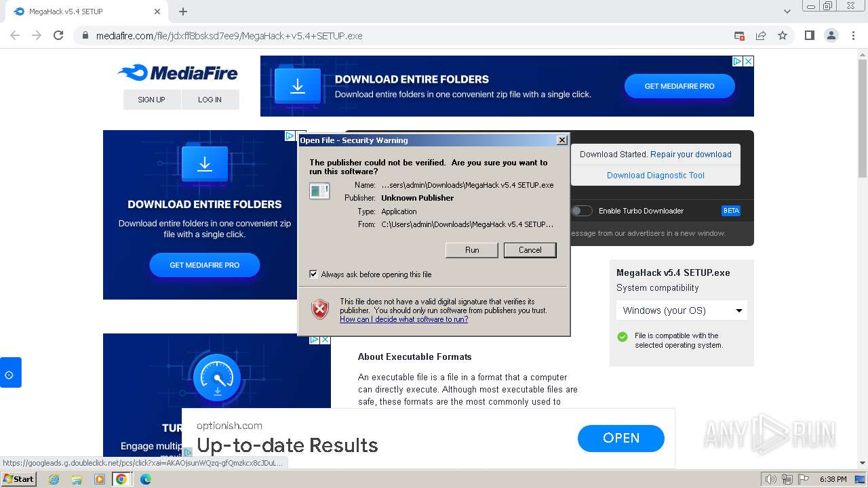Image resolution: width=868 pixels, height=488 pixels.
Task: Click Run in the Security Warning dialog
Action: click(472, 250)
